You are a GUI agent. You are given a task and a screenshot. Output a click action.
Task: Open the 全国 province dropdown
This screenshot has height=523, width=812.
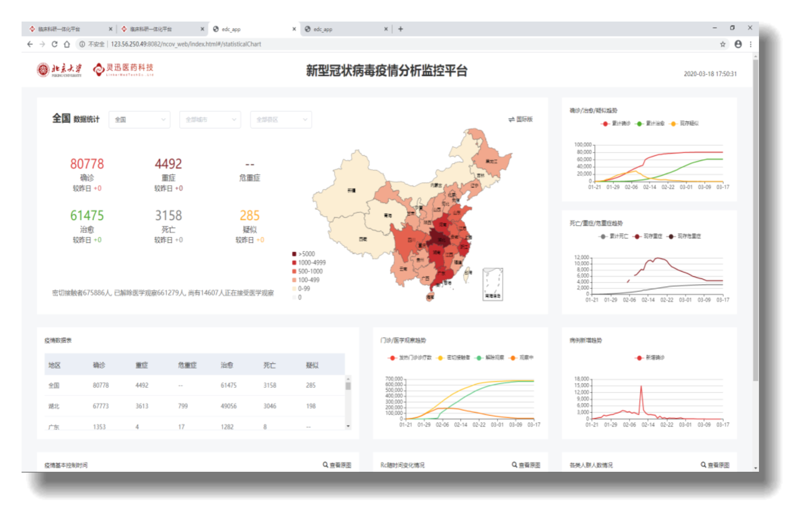click(x=139, y=119)
